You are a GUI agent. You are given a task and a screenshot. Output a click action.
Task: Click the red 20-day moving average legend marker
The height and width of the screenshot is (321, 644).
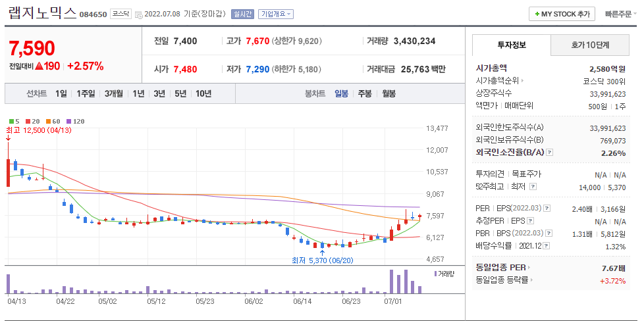(x=28, y=122)
